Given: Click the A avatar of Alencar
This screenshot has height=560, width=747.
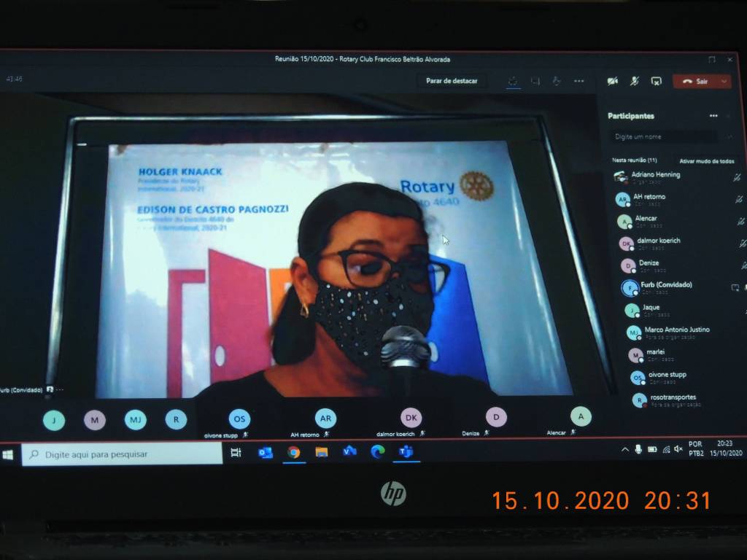Looking at the screenshot, I should click(x=581, y=416).
